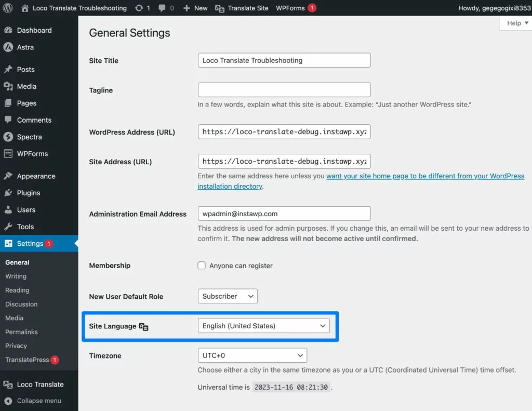Click the translation icon next to Site Language
532x411 pixels.
pos(143,326)
